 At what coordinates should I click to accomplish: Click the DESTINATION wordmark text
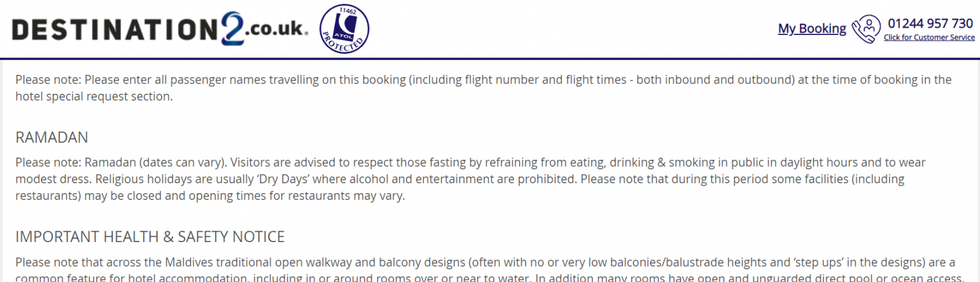click(x=115, y=30)
